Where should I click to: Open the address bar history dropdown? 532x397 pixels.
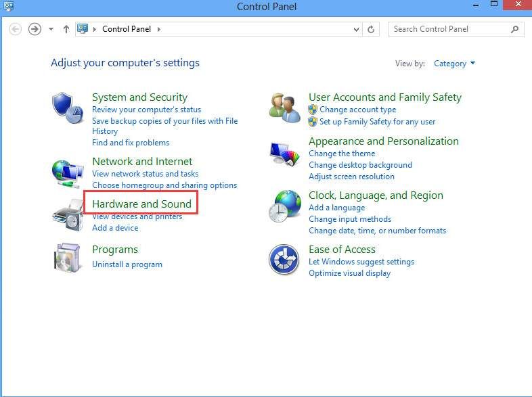[356, 30]
